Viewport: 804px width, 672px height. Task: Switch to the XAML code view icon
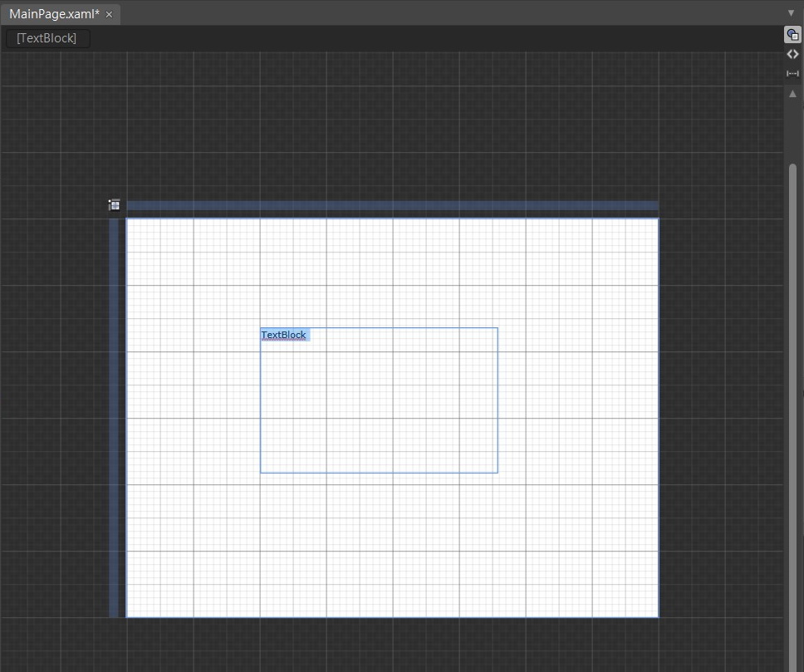tap(792, 54)
